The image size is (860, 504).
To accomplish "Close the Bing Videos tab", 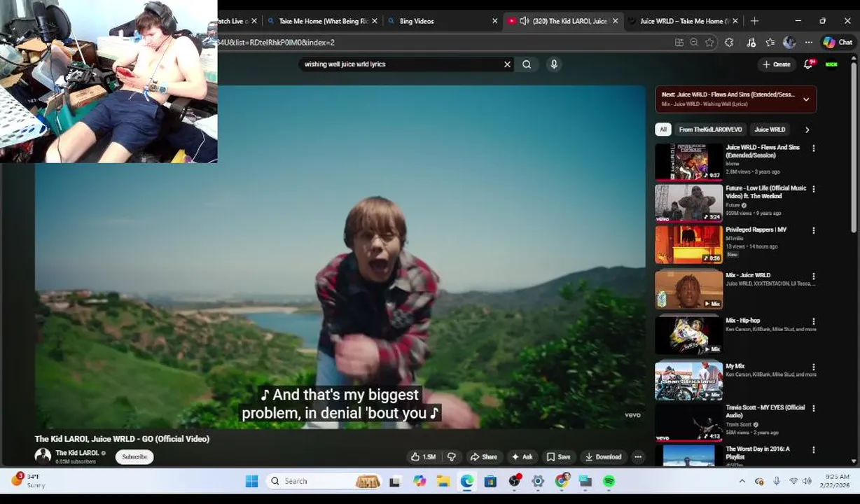I will (494, 21).
